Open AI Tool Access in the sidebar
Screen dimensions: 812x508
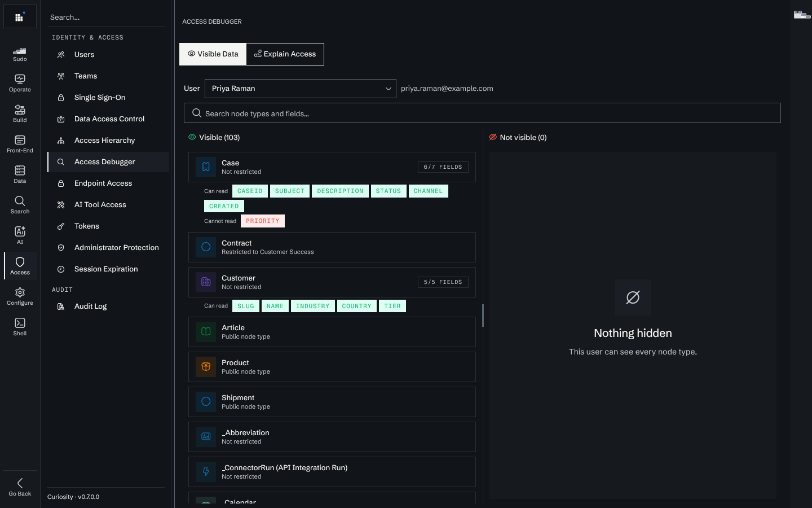108,205
